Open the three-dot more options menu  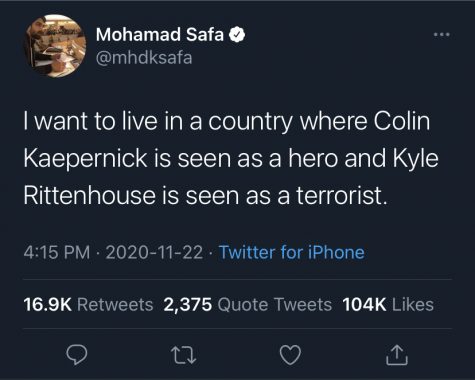[442, 34]
